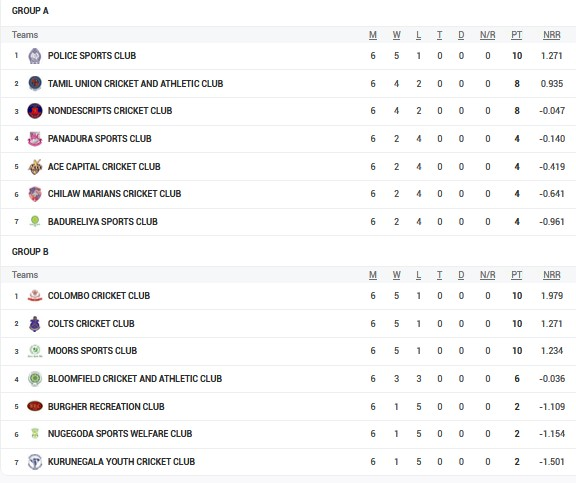Click the Chilaw Marians club logo

point(35,194)
